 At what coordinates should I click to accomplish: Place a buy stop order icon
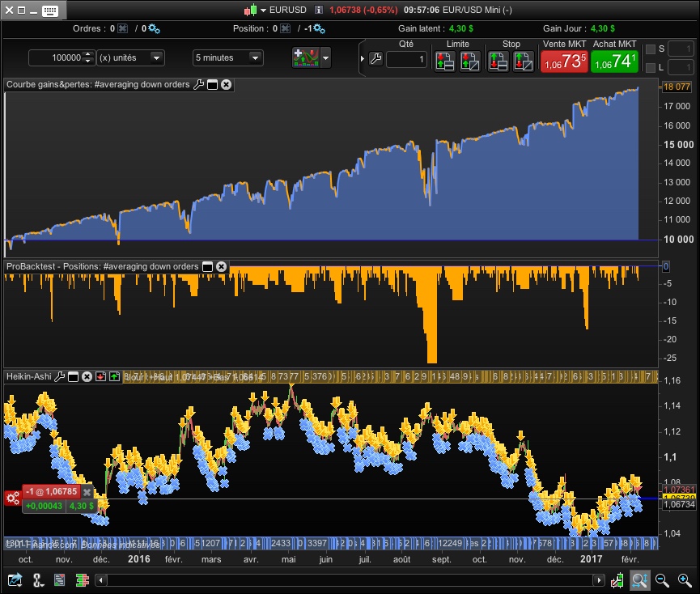[x=498, y=61]
